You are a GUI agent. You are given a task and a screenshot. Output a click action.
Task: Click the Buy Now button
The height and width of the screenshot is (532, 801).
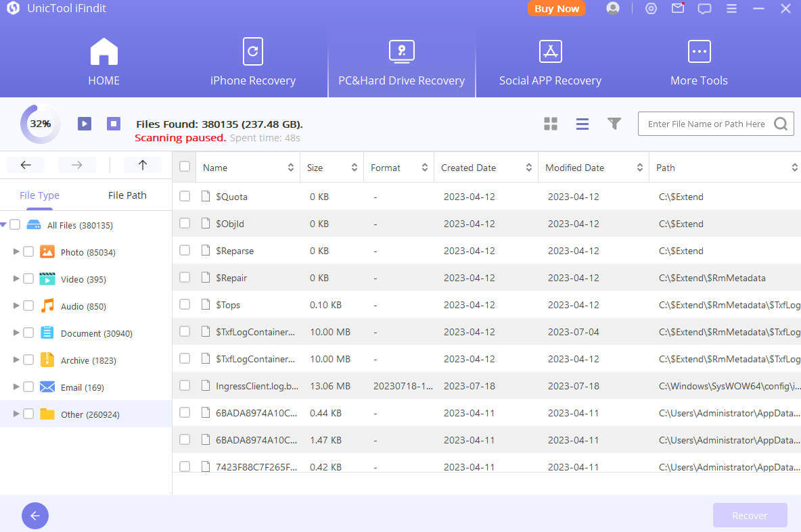(x=556, y=9)
